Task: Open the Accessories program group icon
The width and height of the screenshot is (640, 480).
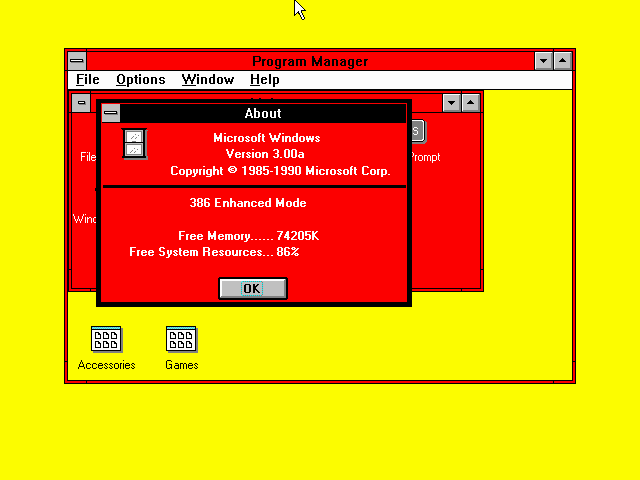Action: pos(106,339)
